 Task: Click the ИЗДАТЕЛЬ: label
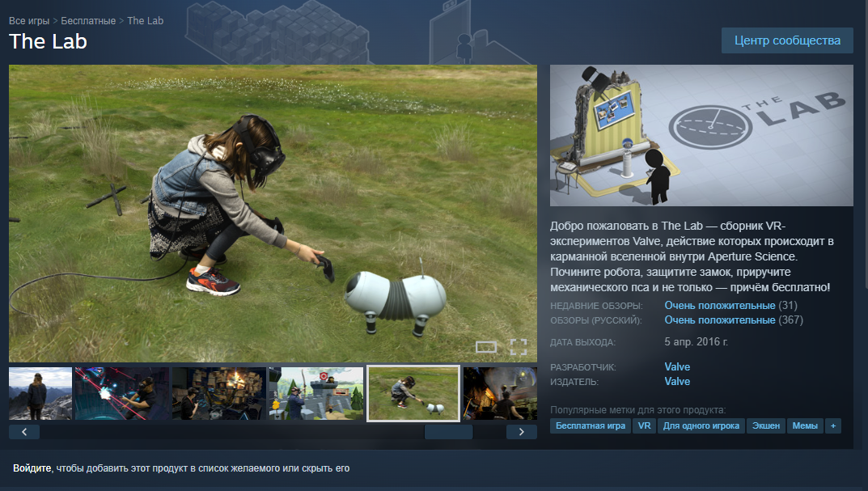[574, 382]
